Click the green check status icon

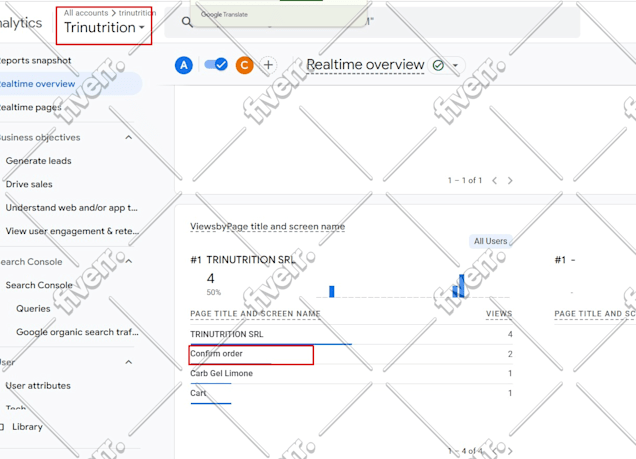tap(438, 65)
